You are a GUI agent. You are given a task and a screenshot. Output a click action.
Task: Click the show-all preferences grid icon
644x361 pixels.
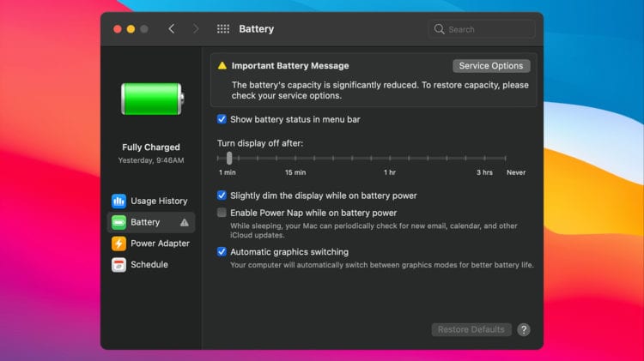[223, 29]
